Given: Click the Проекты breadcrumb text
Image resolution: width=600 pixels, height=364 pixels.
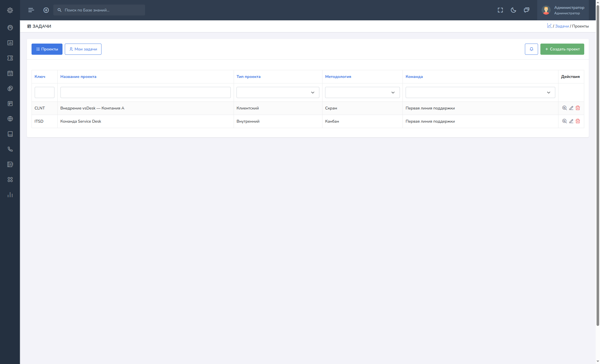Looking at the screenshot, I should [580, 26].
